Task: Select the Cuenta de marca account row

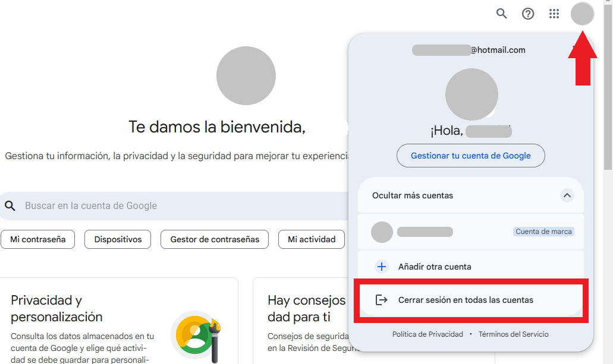Action: (x=471, y=232)
